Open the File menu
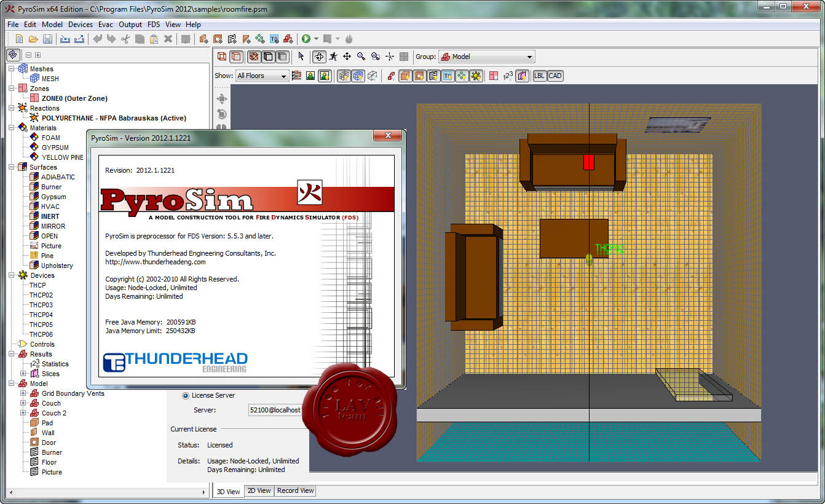This screenshot has width=825, height=504. click(13, 25)
